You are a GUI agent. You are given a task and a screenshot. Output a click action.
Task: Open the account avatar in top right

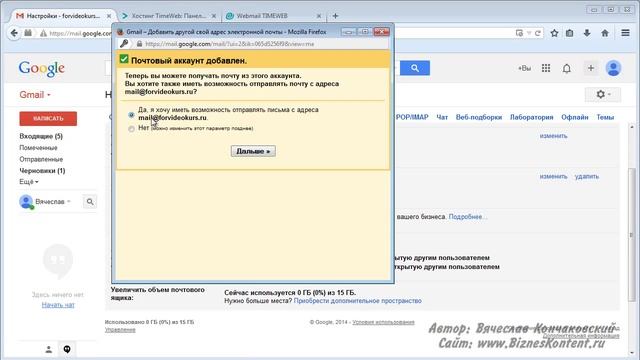613,68
